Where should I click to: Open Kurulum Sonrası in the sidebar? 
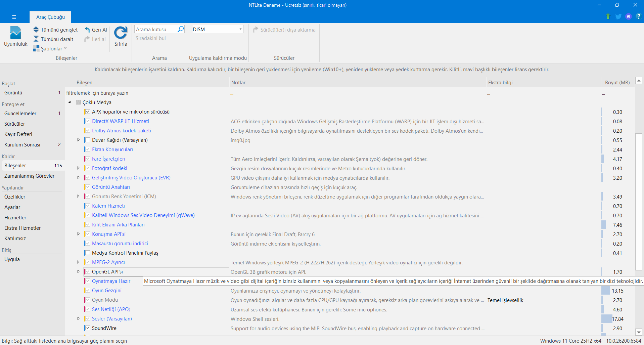pos(32,145)
